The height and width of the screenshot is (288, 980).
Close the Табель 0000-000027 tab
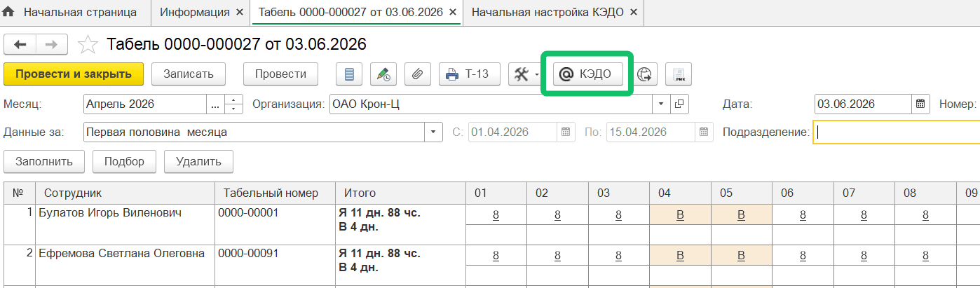pos(452,13)
